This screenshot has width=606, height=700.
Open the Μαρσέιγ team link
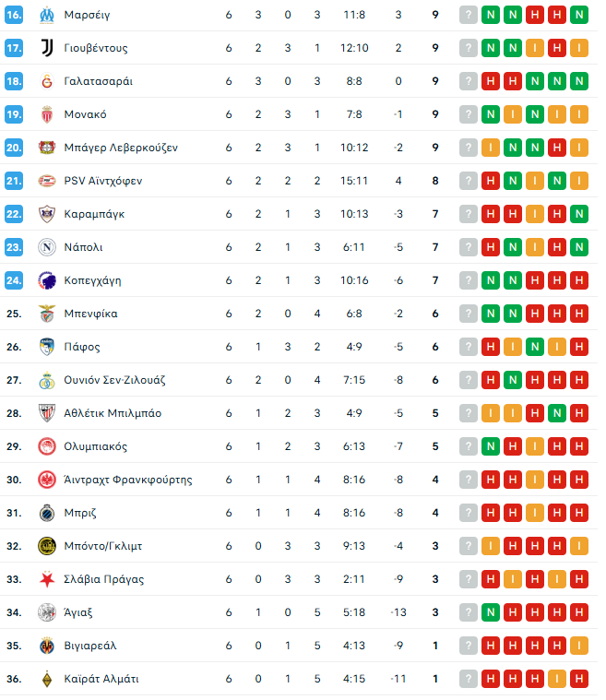(x=87, y=15)
